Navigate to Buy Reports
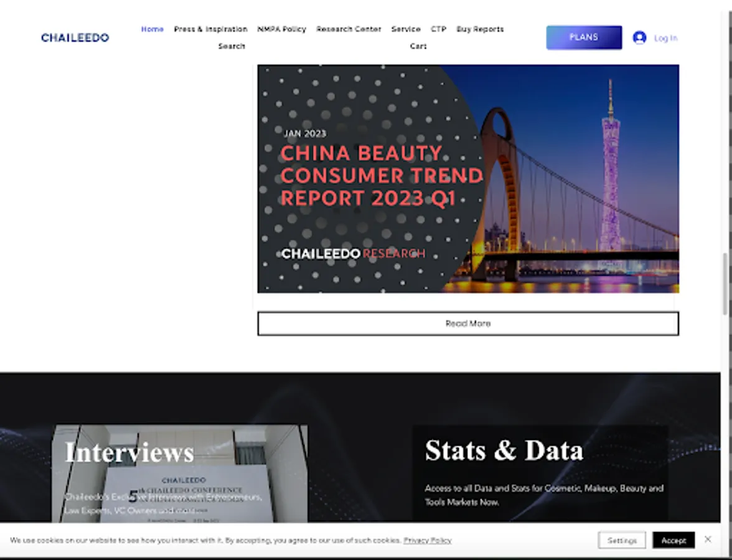This screenshot has height=560, width=732. click(x=480, y=29)
